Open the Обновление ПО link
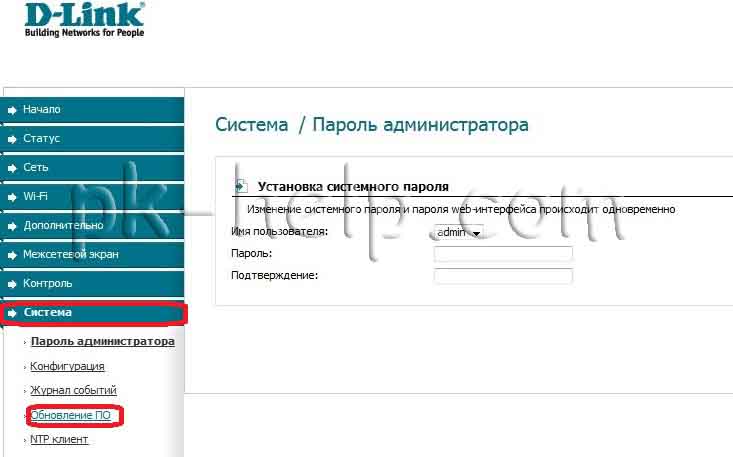This screenshot has height=457, width=733. pos(71,415)
